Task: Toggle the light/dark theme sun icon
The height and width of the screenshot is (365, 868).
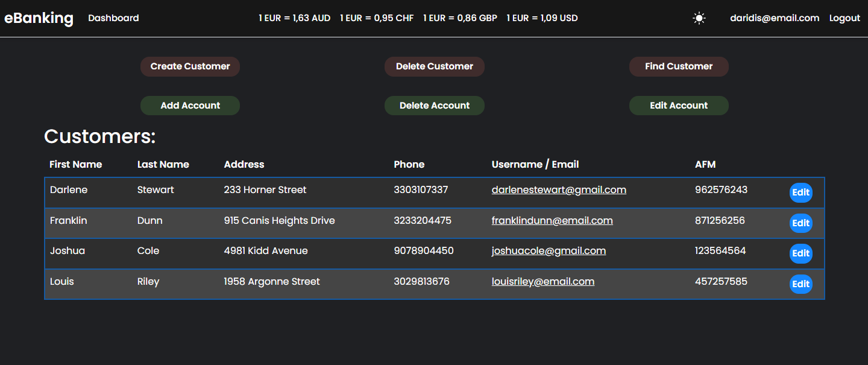Action: (x=699, y=18)
